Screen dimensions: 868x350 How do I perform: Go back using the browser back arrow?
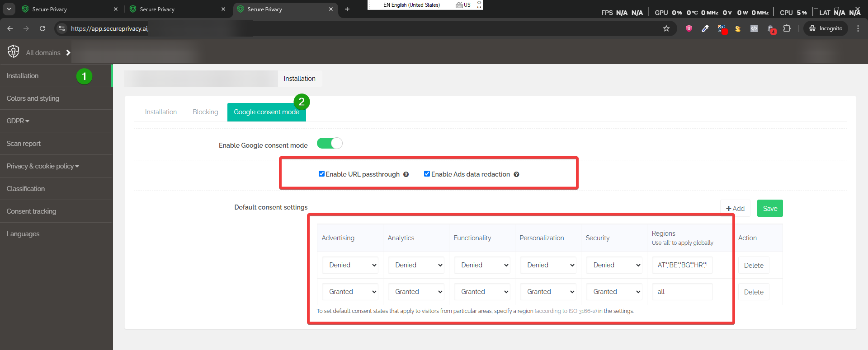pyautogui.click(x=10, y=28)
